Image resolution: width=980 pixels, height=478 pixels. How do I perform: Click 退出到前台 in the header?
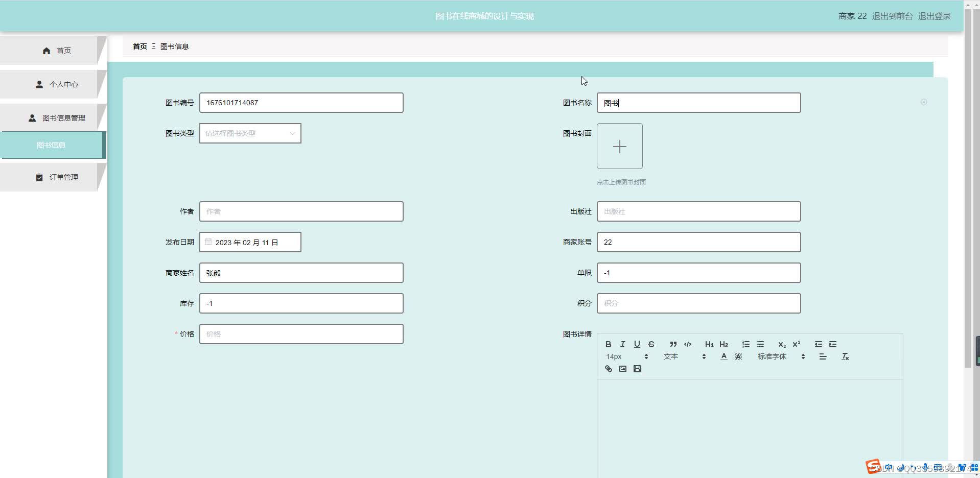(x=892, y=16)
